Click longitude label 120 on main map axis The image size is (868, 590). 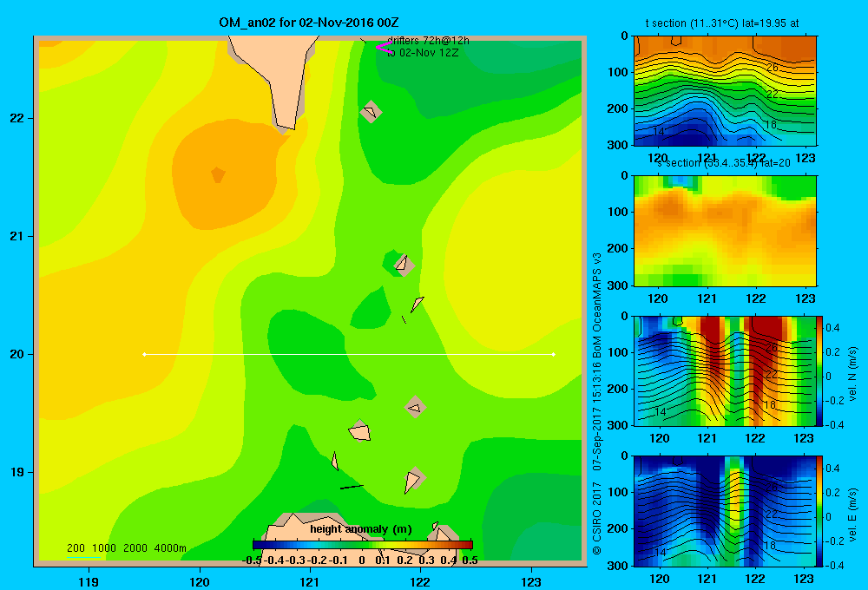[x=200, y=582]
